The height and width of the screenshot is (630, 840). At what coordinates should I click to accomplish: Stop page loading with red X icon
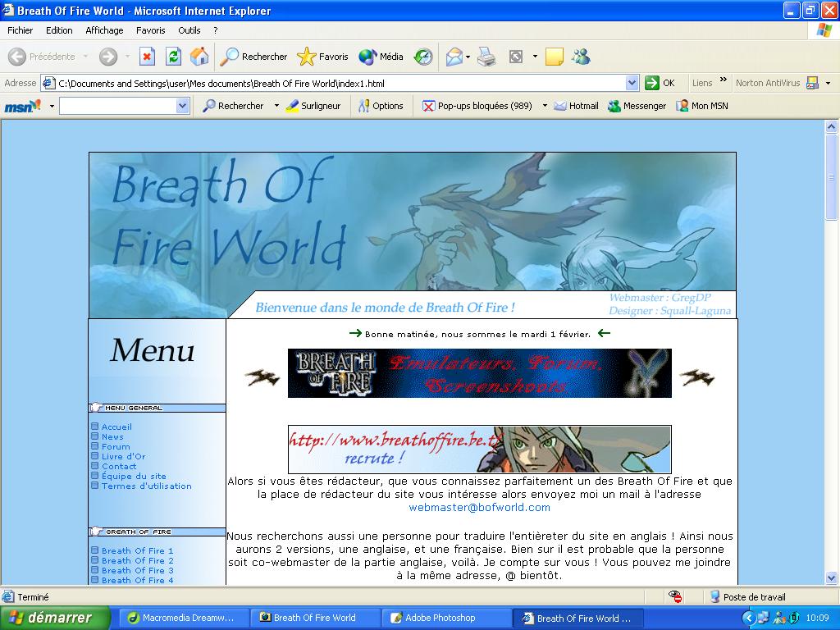click(x=147, y=57)
